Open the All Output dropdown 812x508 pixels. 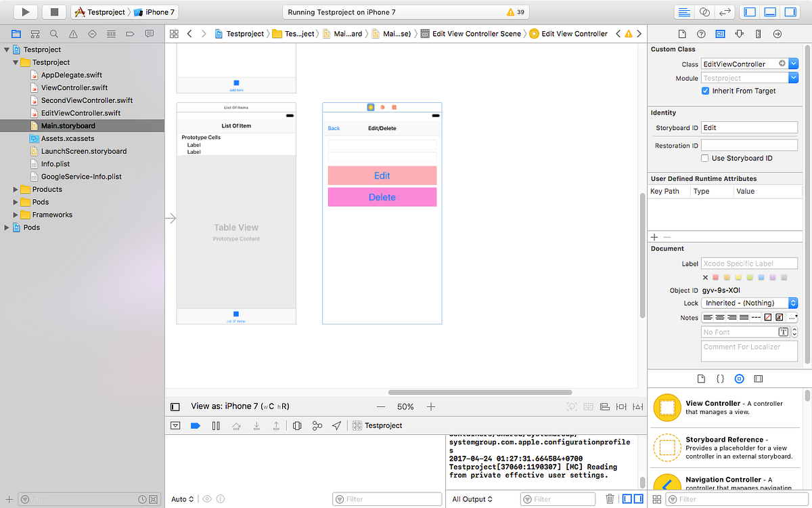click(x=472, y=499)
